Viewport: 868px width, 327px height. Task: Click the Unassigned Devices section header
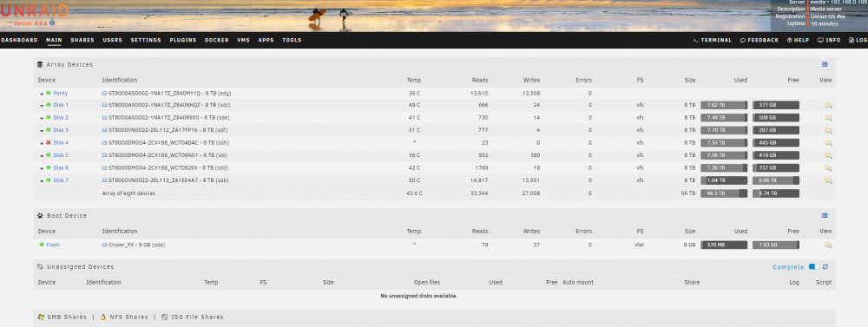pos(80,267)
